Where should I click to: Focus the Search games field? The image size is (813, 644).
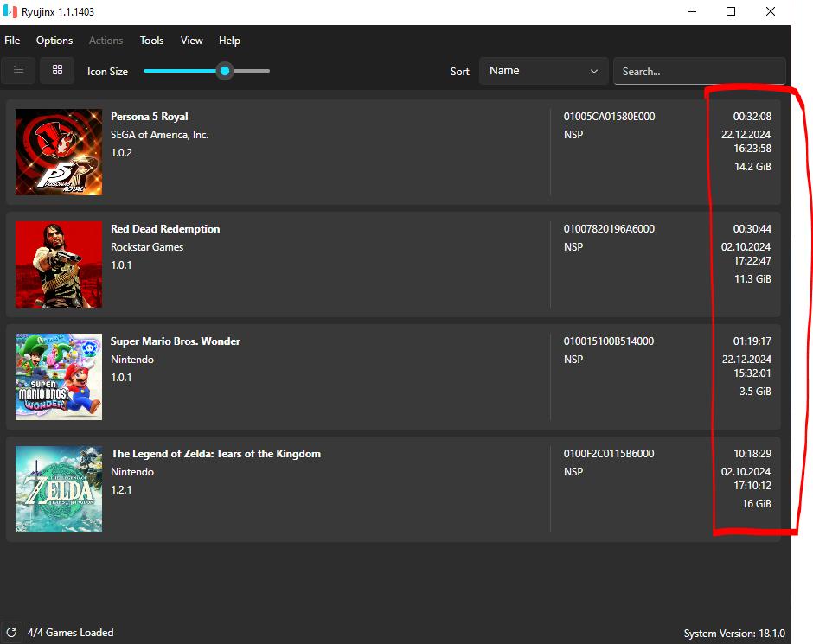pos(700,71)
